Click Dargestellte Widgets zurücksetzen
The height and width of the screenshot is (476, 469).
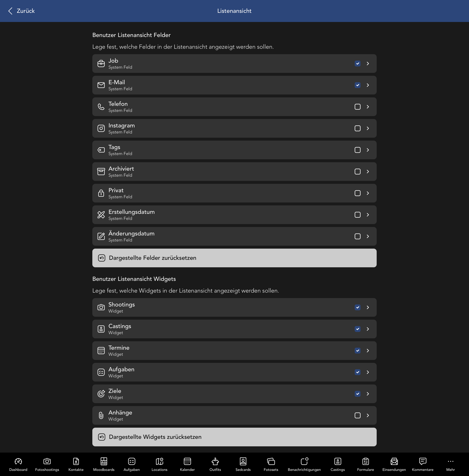234,437
